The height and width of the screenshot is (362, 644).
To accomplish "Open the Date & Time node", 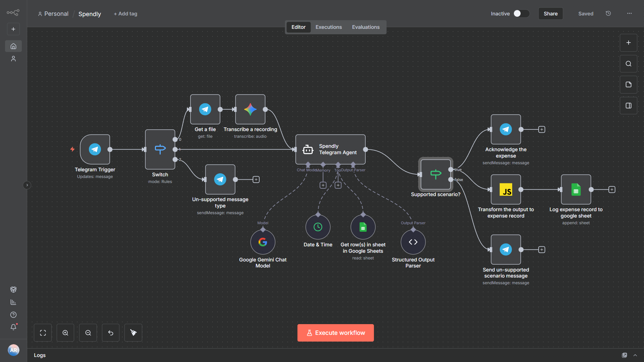I will coord(318,227).
